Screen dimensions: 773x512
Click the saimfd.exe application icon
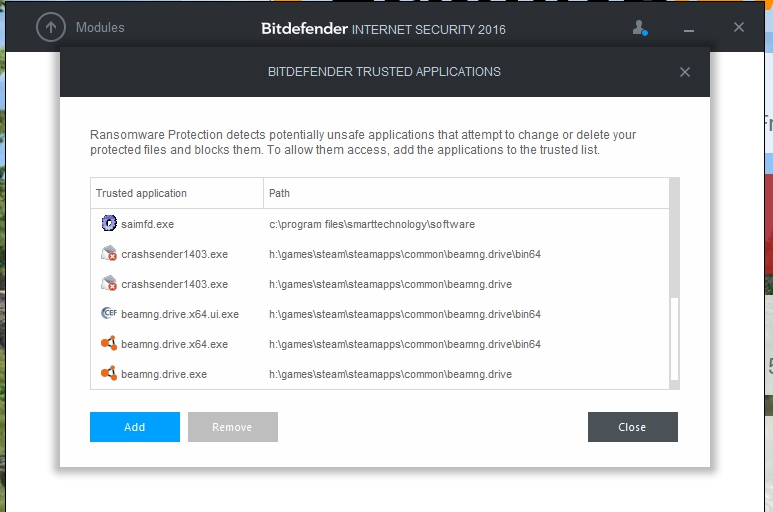(109, 224)
